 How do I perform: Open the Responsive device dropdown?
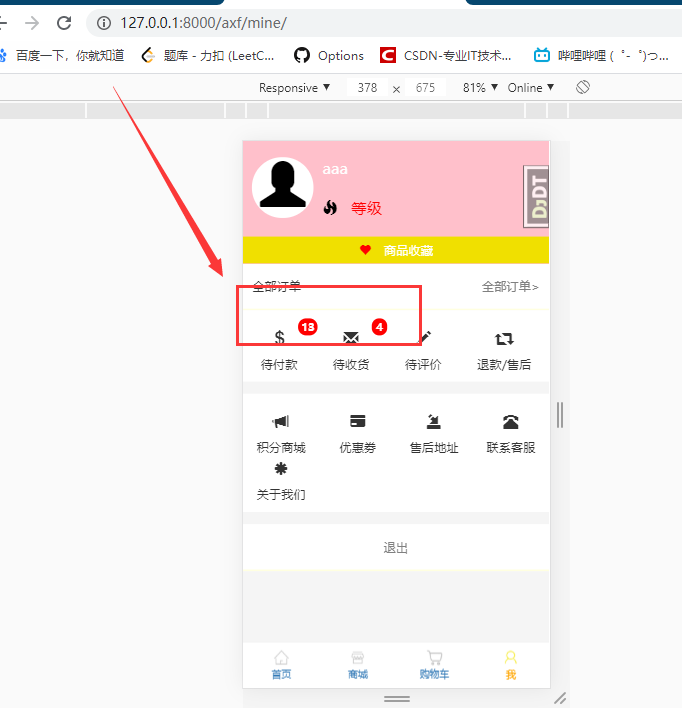(294, 88)
